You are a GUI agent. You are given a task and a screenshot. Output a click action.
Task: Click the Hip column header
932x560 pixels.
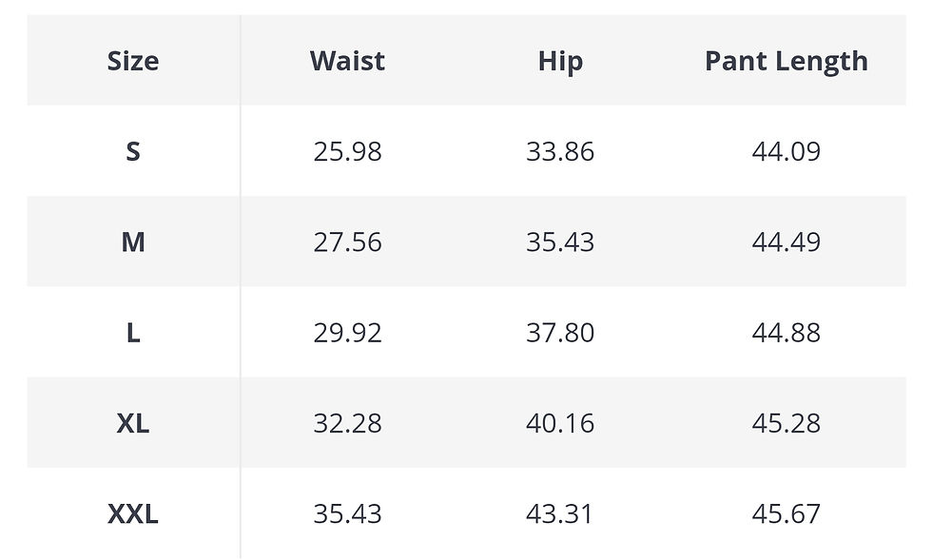(x=560, y=62)
